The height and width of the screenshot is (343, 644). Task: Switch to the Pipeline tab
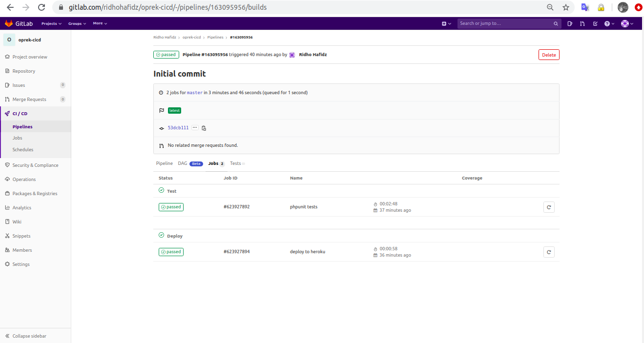point(165,163)
